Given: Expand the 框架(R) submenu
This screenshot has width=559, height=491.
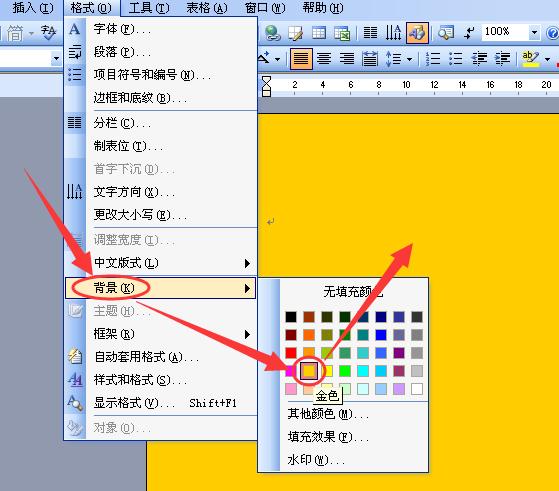Looking at the screenshot, I should tap(247, 334).
